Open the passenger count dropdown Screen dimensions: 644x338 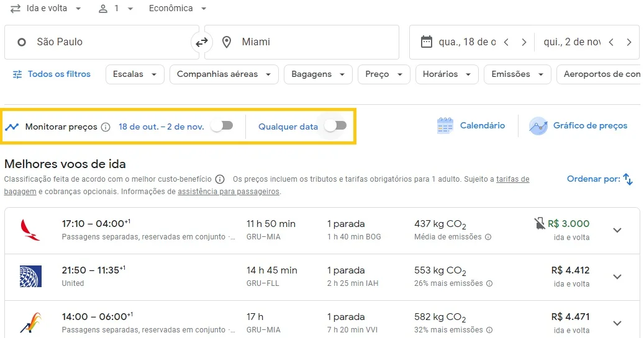[116, 9]
